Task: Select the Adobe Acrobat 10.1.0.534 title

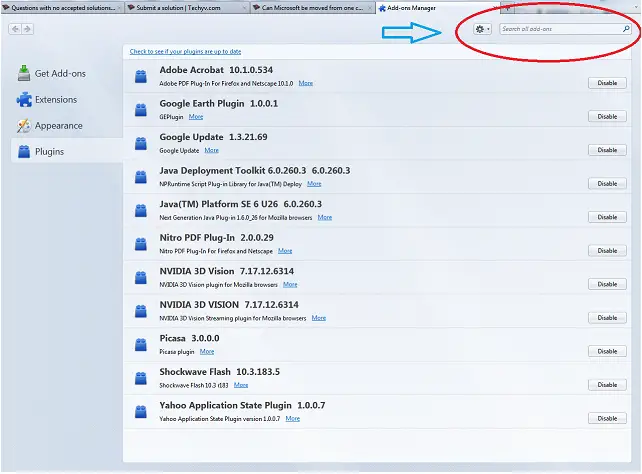Action: click(216, 70)
